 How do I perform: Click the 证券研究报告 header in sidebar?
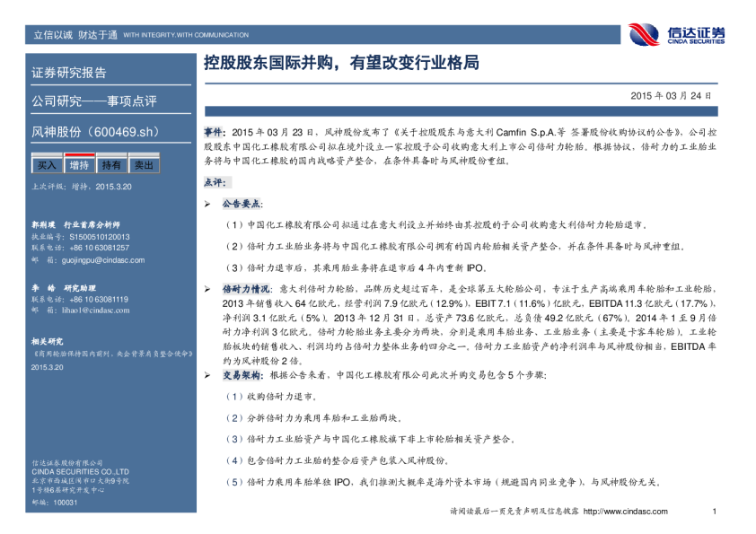(x=69, y=73)
